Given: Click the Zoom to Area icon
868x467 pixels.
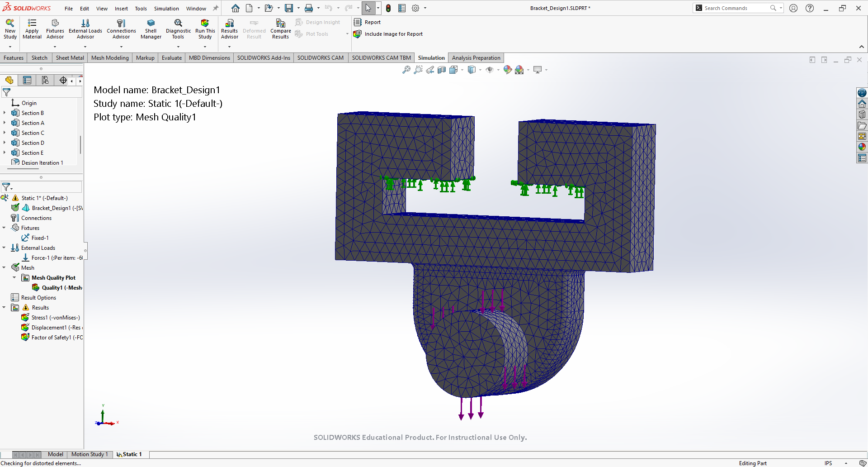Looking at the screenshot, I should [x=418, y=70].
